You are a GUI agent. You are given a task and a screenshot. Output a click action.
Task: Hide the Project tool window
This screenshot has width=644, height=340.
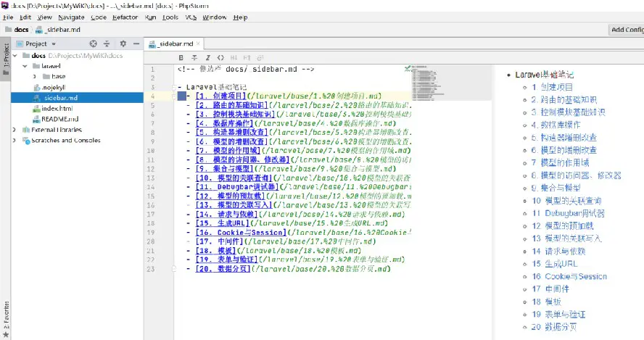[136, 43]
